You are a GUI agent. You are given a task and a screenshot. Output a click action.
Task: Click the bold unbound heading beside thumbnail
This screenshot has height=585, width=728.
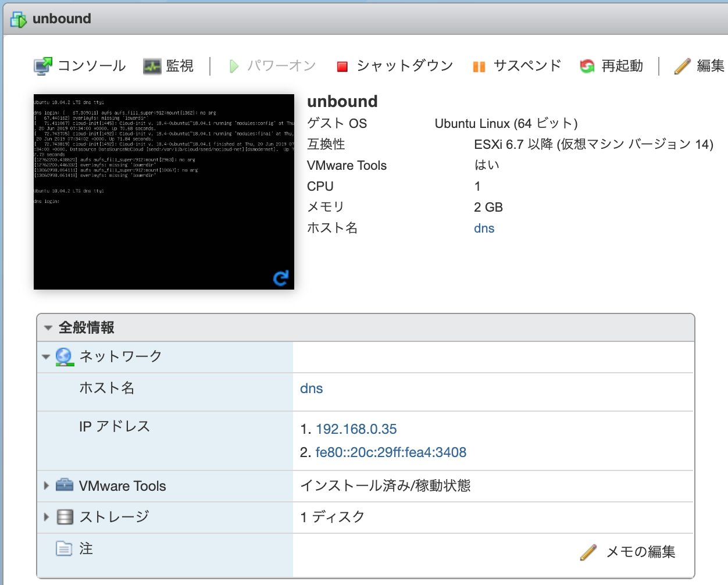click(342, 102)
